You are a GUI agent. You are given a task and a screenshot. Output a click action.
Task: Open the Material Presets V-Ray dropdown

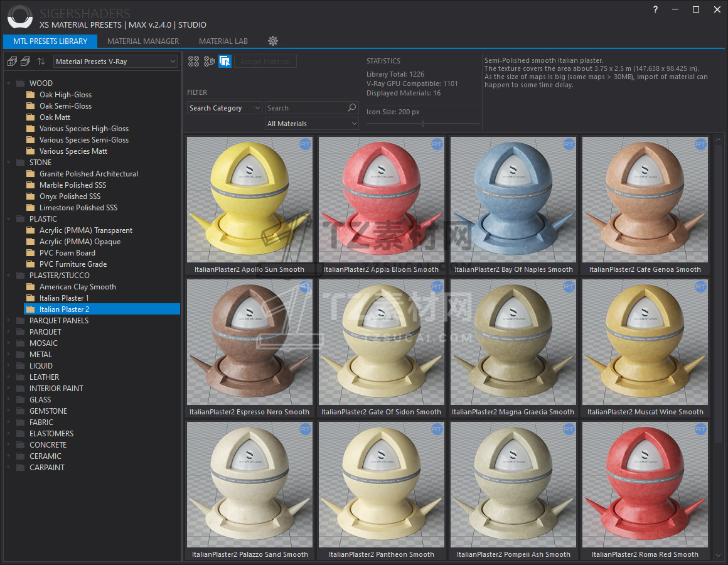(x=115, y=62)
